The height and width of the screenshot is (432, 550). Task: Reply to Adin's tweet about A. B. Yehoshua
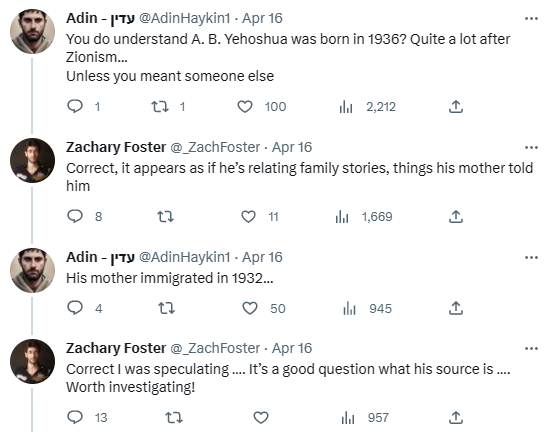coord(75,106)
